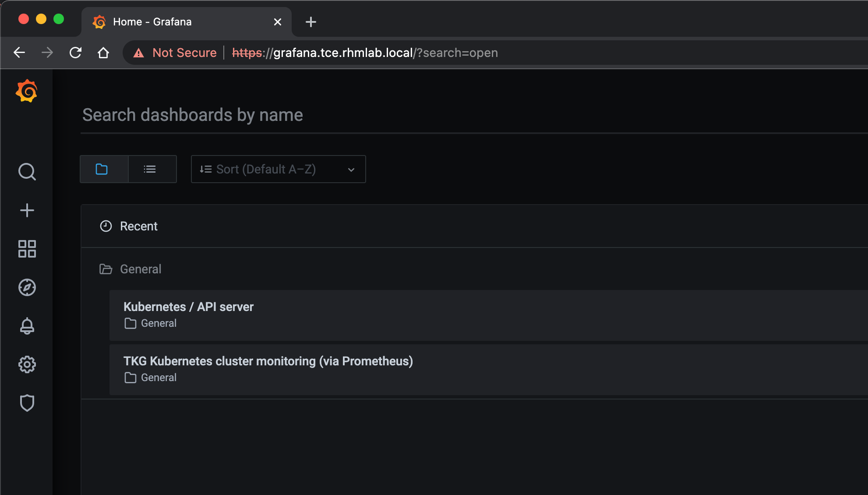This screenshot has height=495, width=868.
Task: Open the Sort (Default A–Z) dropdown
Action: coord(278,169)
